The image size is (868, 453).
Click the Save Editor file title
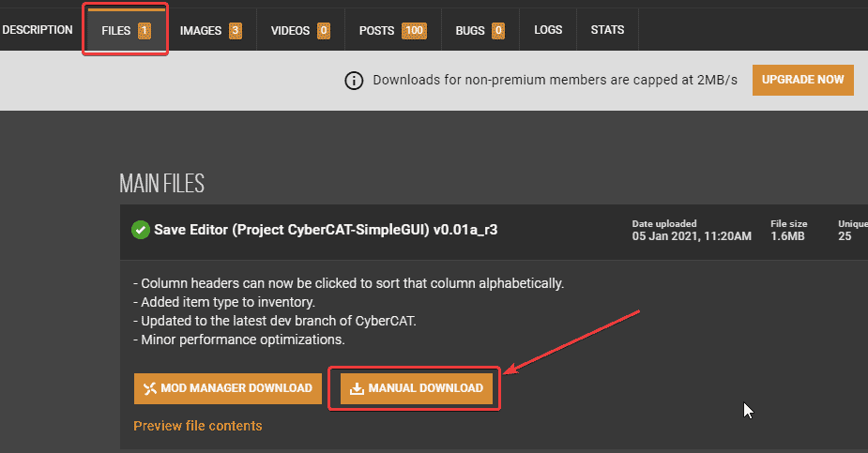coord(326,230)
